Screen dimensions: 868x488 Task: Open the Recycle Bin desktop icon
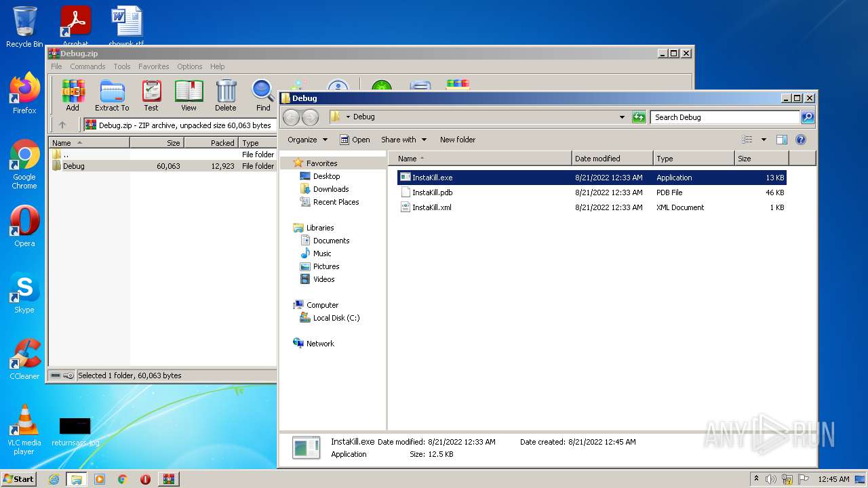point(24,27)
